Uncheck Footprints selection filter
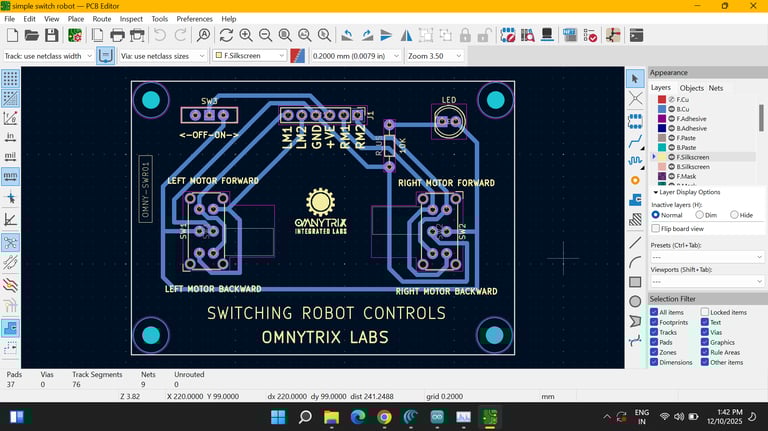The width and height of the screenshot is (768, 431). tap(654, 322)
